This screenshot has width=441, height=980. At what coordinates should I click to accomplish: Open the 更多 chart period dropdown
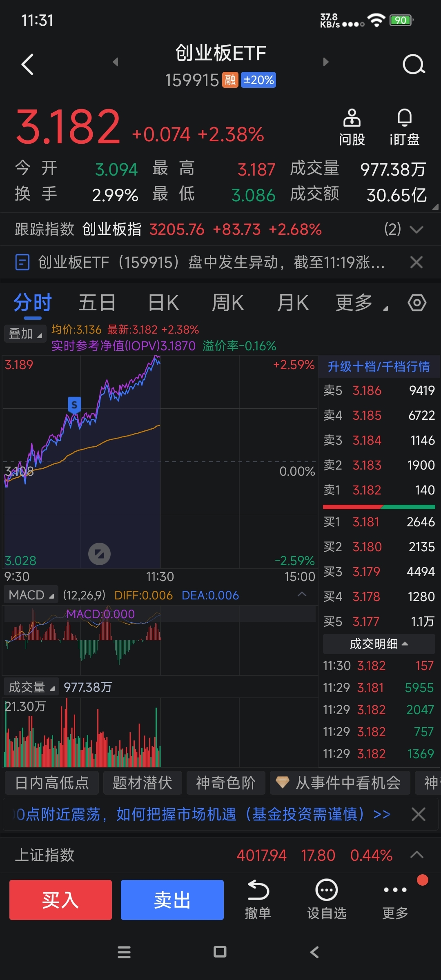[361, 303]
